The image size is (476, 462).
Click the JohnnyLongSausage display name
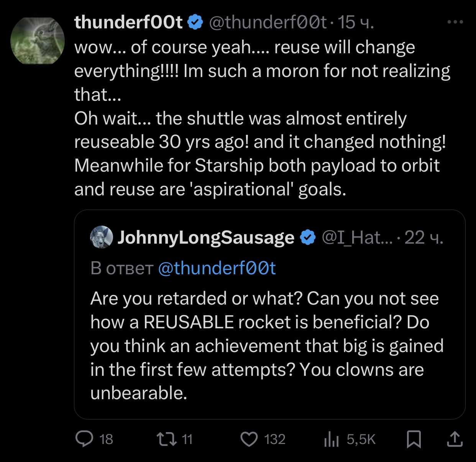coord(206,238)
